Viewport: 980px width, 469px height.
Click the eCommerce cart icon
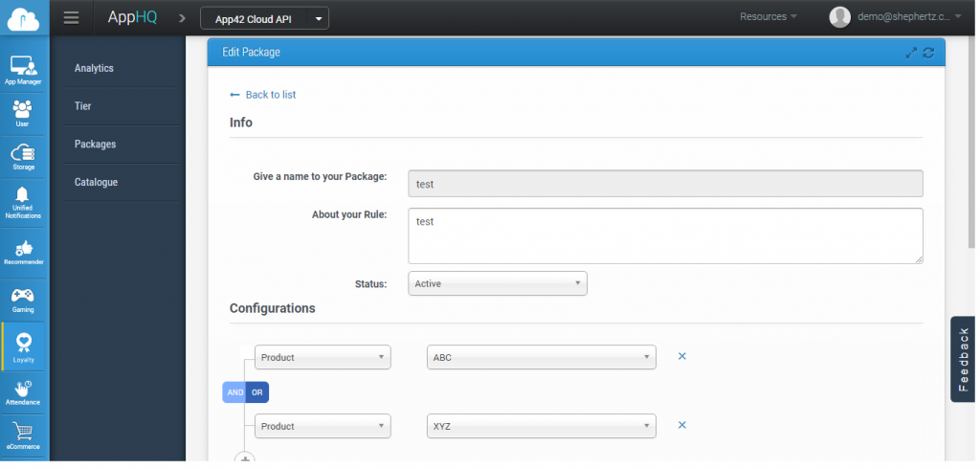[x=23, y=434]
